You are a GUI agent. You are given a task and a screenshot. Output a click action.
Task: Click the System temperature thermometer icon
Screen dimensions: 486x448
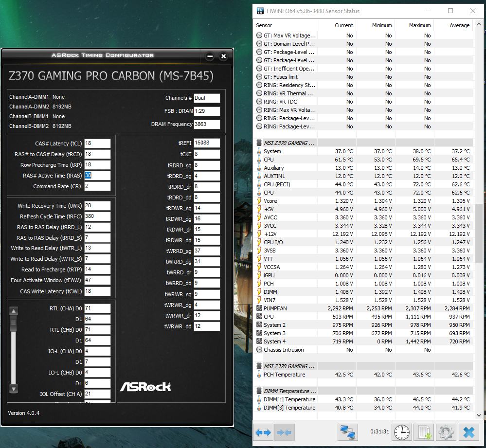coord(259,151)
